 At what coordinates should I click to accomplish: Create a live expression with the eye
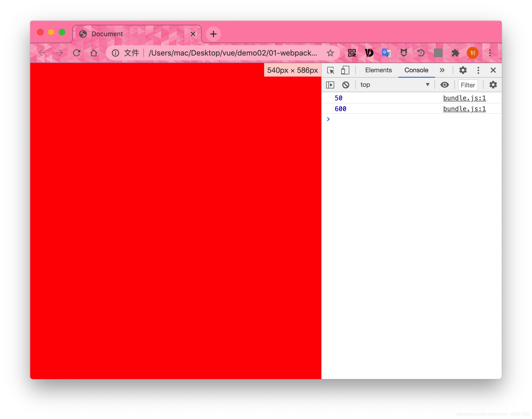tap(445, 85)
